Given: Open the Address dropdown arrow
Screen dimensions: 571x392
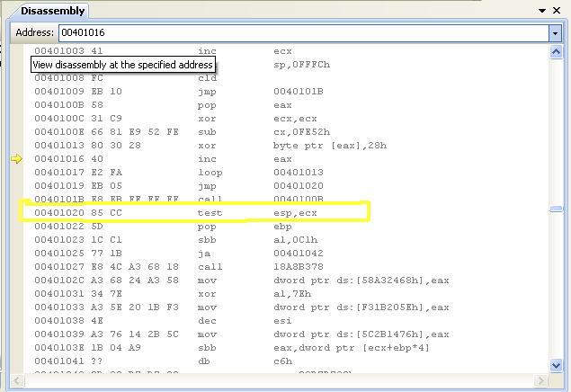Looking at the screenshot, I should point(555,33).
